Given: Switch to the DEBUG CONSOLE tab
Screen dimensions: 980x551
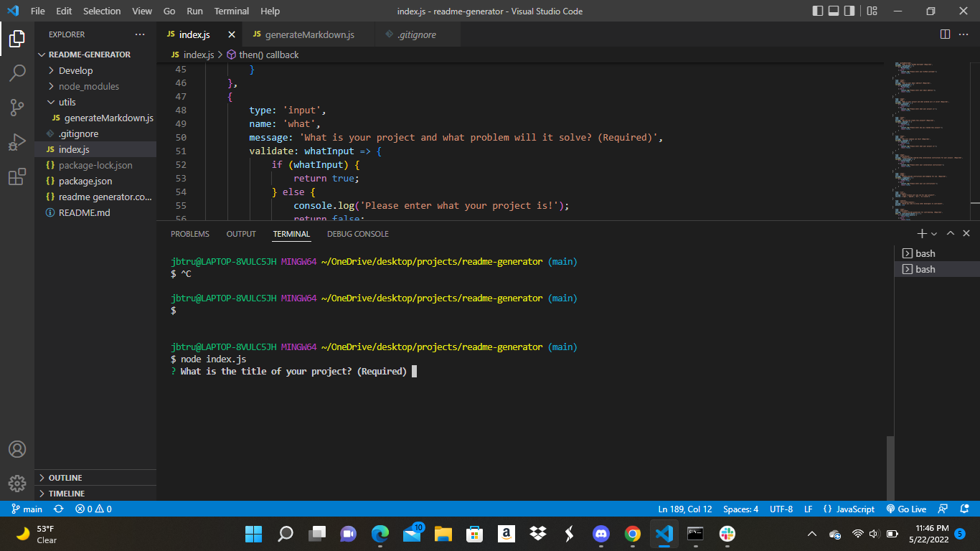Looking at the screenshot, I should click(x=357, y=233).
